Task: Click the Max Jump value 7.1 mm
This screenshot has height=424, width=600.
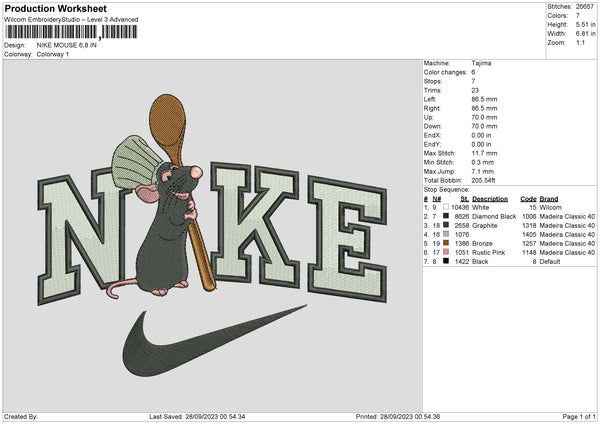Action: click(x=483, y=171)
